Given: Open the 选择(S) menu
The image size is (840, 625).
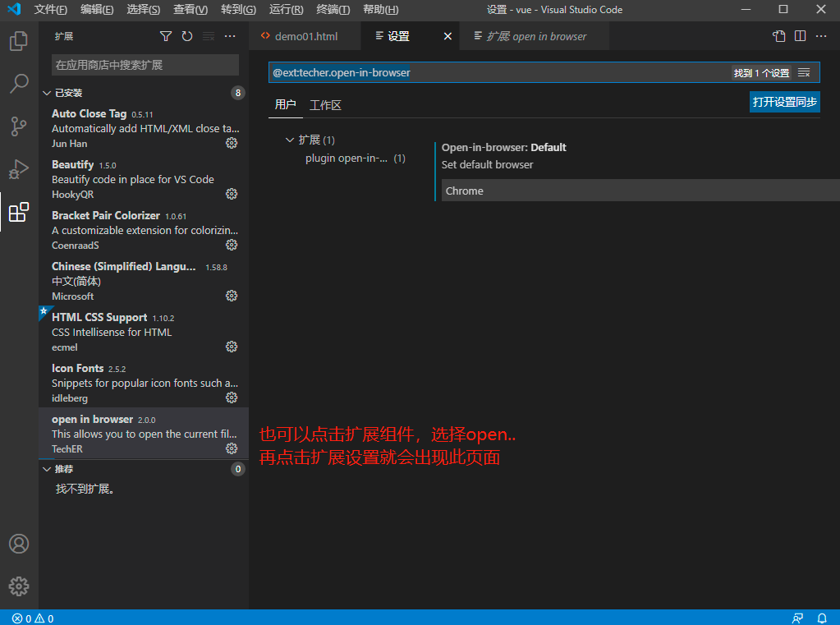Looking at the screenshot, I should tap(144, 10).
